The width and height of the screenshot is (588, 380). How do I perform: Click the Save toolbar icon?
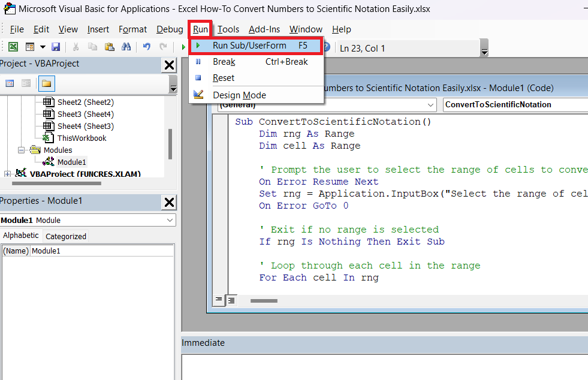tap(56, 47)
